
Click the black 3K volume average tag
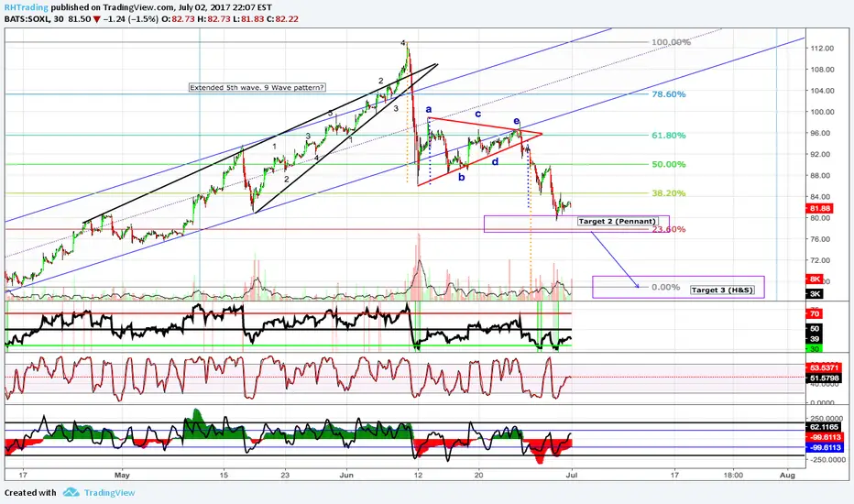pyautogui.click(x=816, y=293)
